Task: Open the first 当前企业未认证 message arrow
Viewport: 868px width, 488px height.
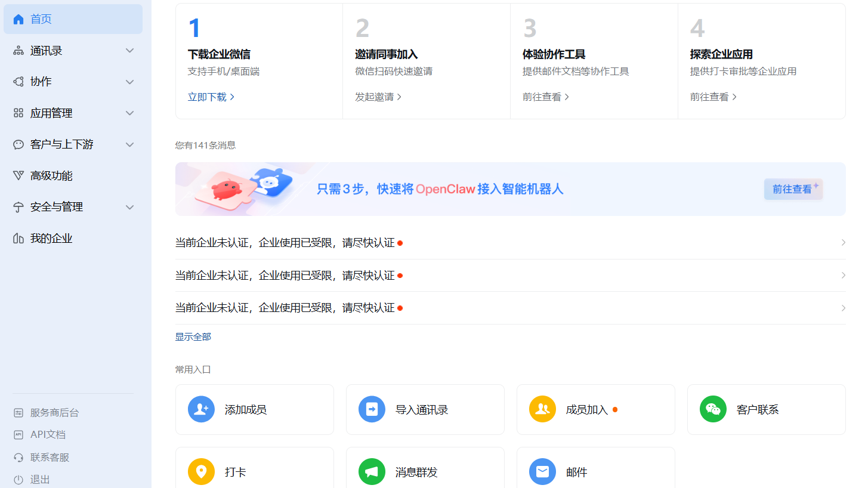Action: (x=843, y=243)
